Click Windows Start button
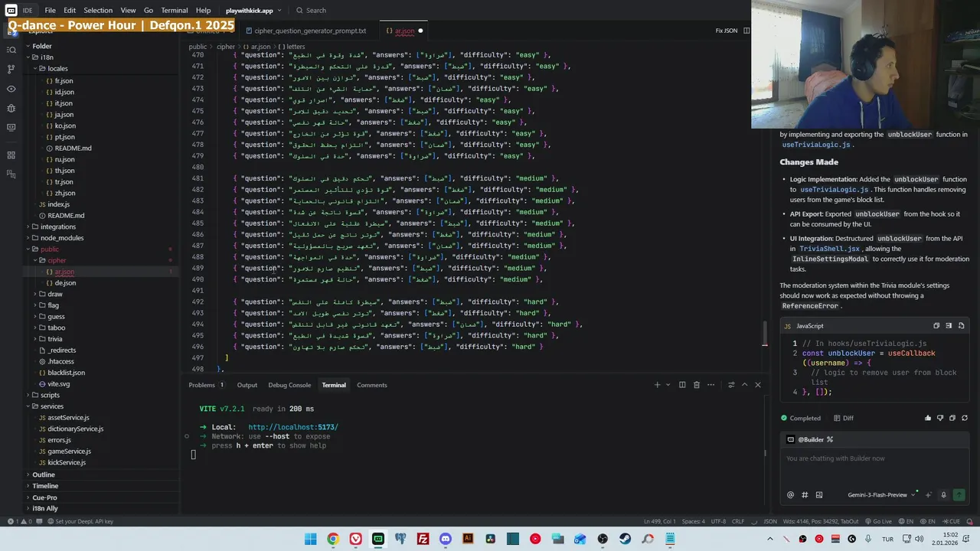Viewport: 980px width, 551px height. 310,539
